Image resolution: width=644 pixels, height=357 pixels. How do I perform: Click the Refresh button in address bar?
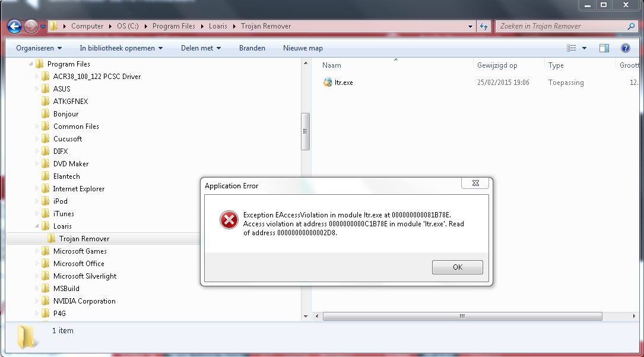point(484,26)
